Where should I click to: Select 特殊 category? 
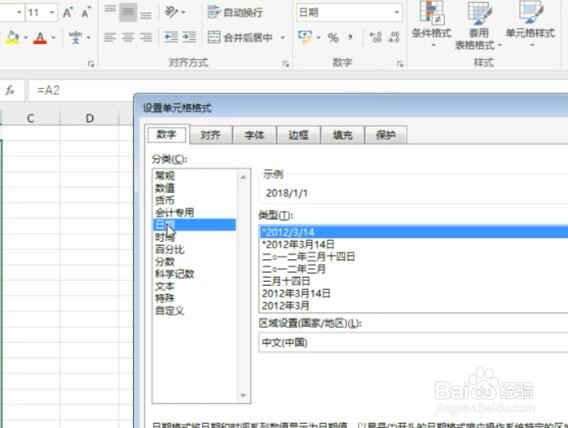165,298
